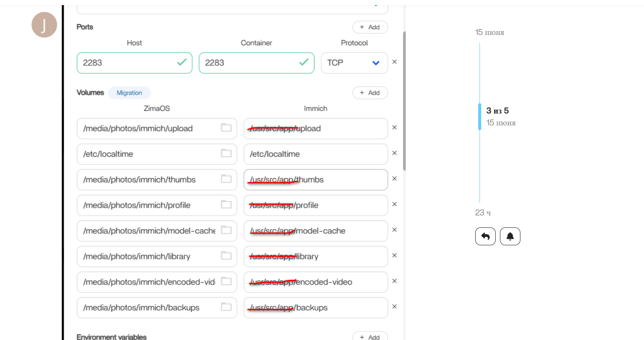The width and height of the screenshot is (644, 340).
Task: Edit the /media/photos/immich/library host path
Action: [x=157, y=256]
